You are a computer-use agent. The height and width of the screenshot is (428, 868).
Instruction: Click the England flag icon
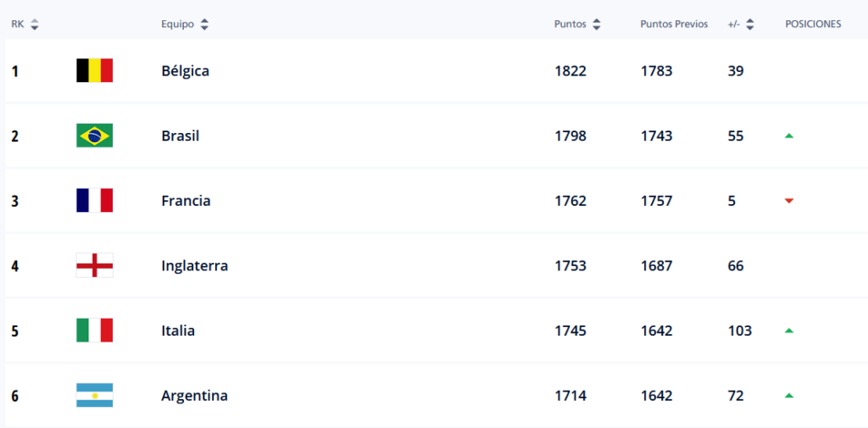coord(94,265)
